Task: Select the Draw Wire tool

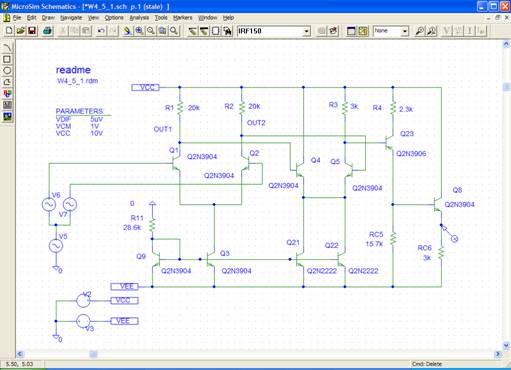Action: click(192, 31)
